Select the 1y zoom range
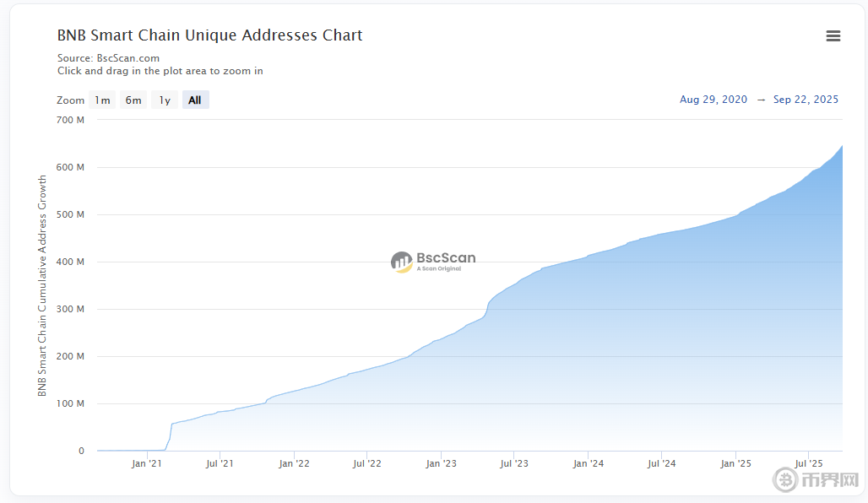 point(165,100)
